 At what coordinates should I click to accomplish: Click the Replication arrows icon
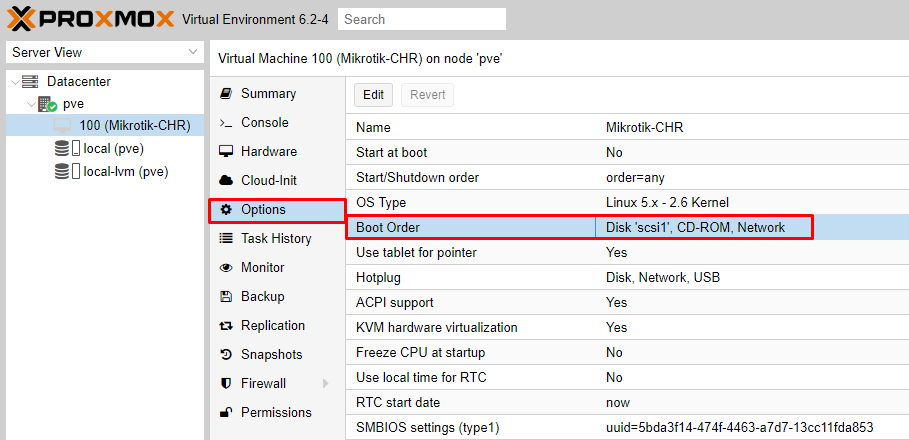click(x=226, y=326)
